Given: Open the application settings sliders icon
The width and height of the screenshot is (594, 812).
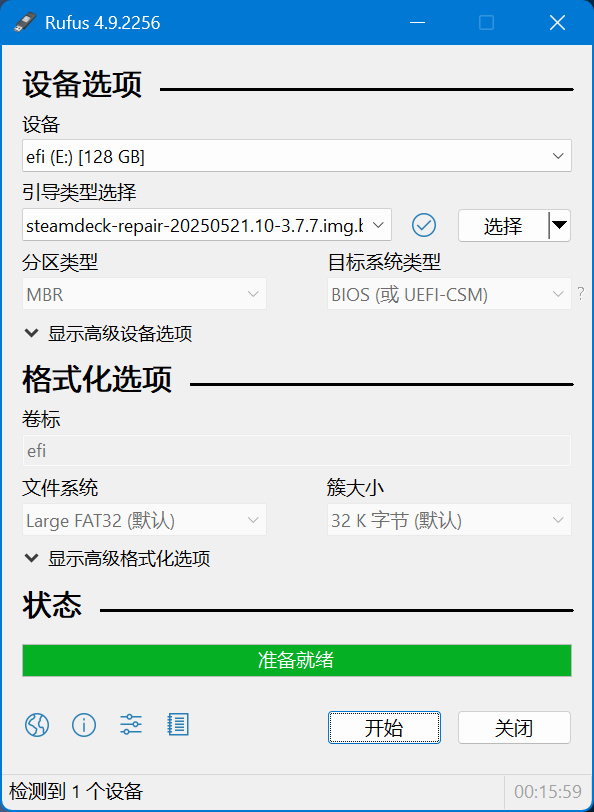Looking at the screenshot, I should (x=131, y=725).
